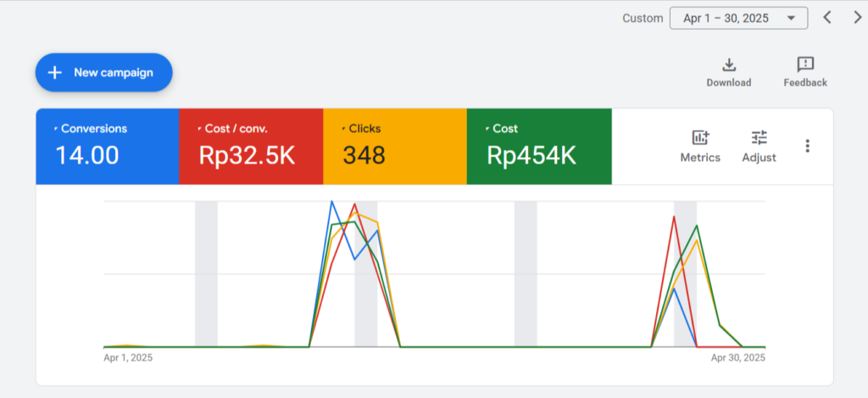
Task: Click the Apr 30, 2025 axis label
Action: (737, 358)
